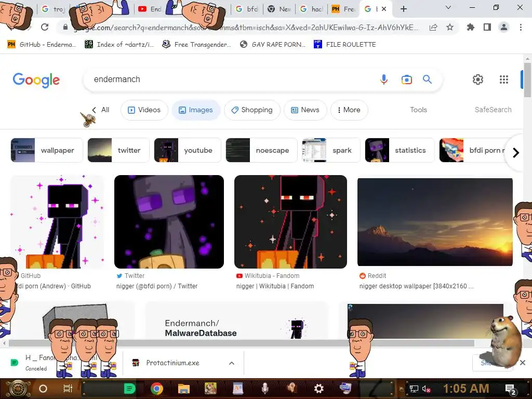Viewport: 532px width, 399px height.
Task: Click the share page icon in address bar
Action: pyautogui.click(x=433, y=28)
